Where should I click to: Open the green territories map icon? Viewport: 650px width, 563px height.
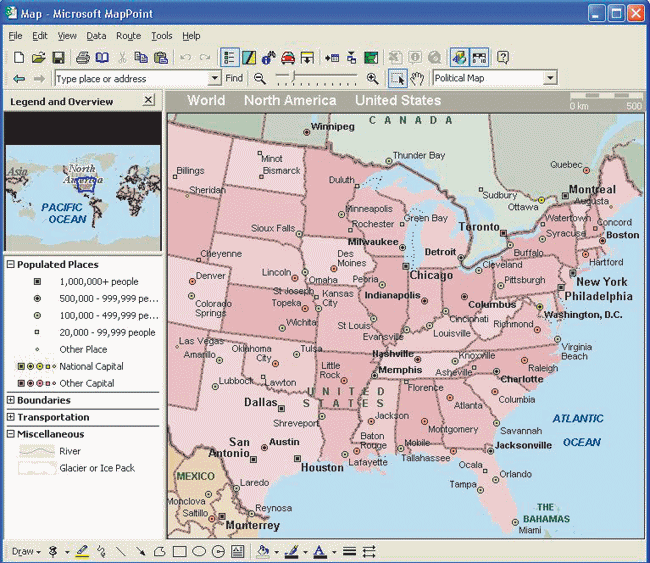point(371,58)
